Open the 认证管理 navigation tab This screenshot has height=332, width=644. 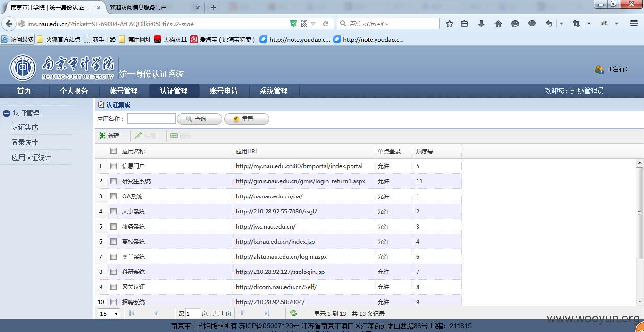pos(174,91)
